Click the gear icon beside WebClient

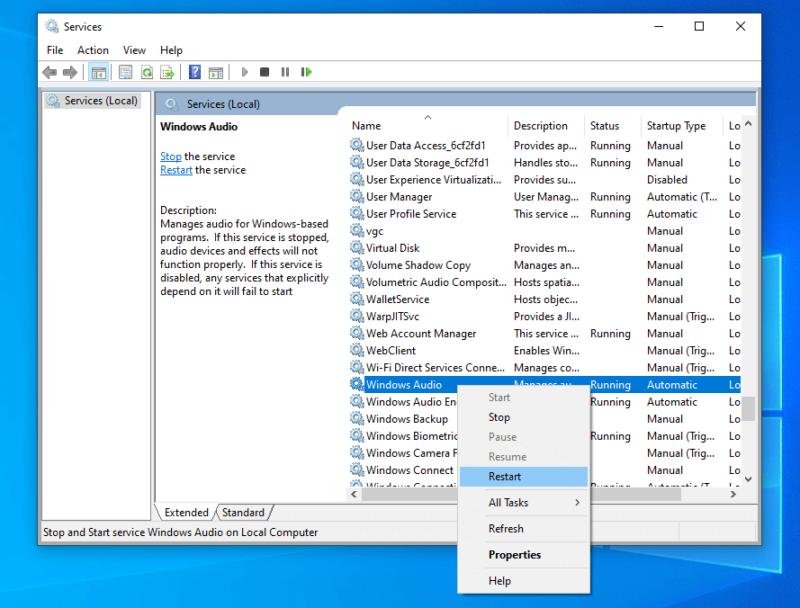click(x=357, y=350)
